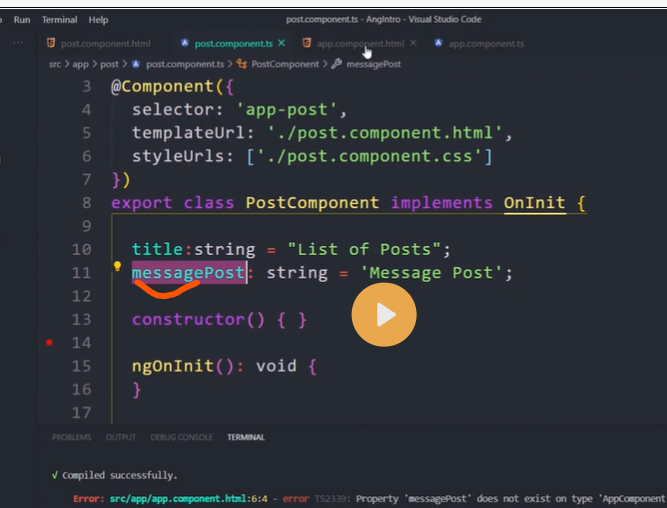This screenshot has width=667, height=508.
Task: Switch to the Output panel tab
Action: tap(120, 437)
